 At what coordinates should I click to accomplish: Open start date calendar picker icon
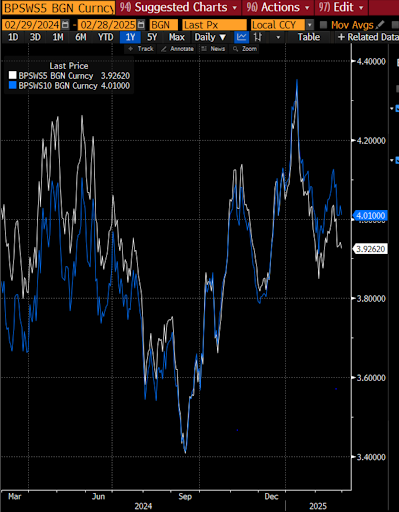(x=65, y=25)
